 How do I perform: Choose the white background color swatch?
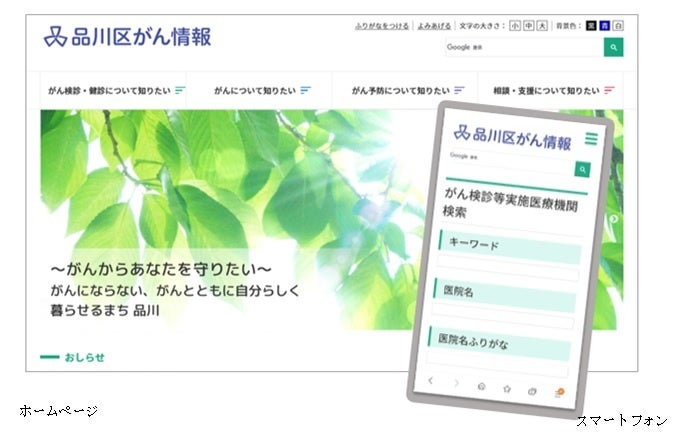pyautogui.click(x=618, y=25)
